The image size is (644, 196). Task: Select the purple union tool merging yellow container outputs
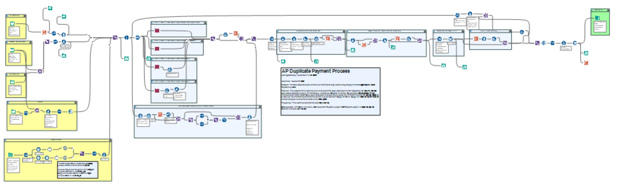click(115, 38)
